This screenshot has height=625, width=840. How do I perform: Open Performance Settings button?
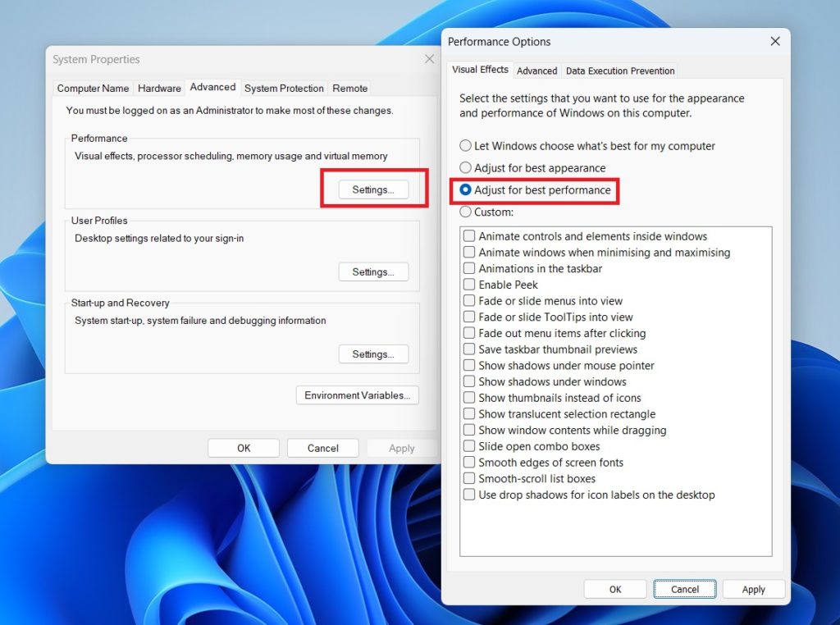(x=373, y=189)
